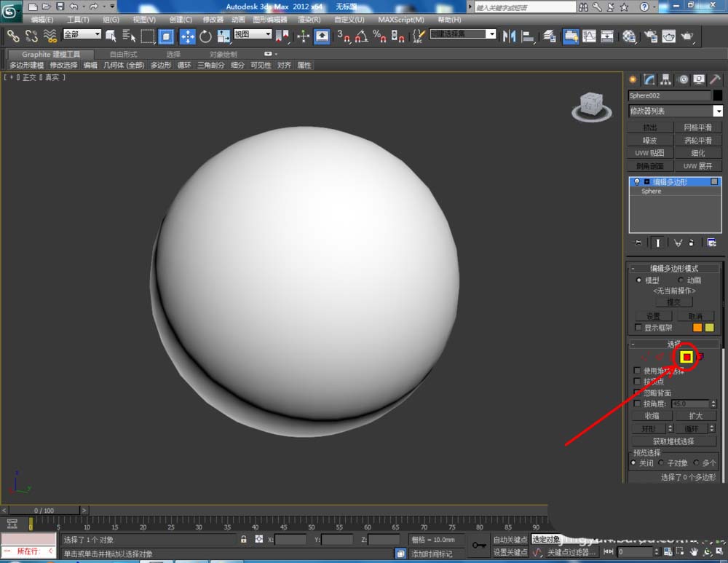Open the Hierarchy panel tab icon

pos(665,79)
